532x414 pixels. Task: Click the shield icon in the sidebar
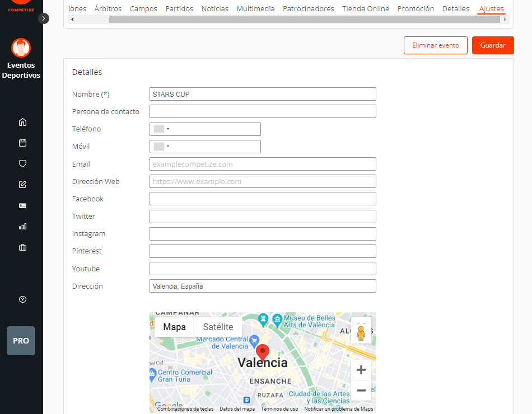(22, 164)
